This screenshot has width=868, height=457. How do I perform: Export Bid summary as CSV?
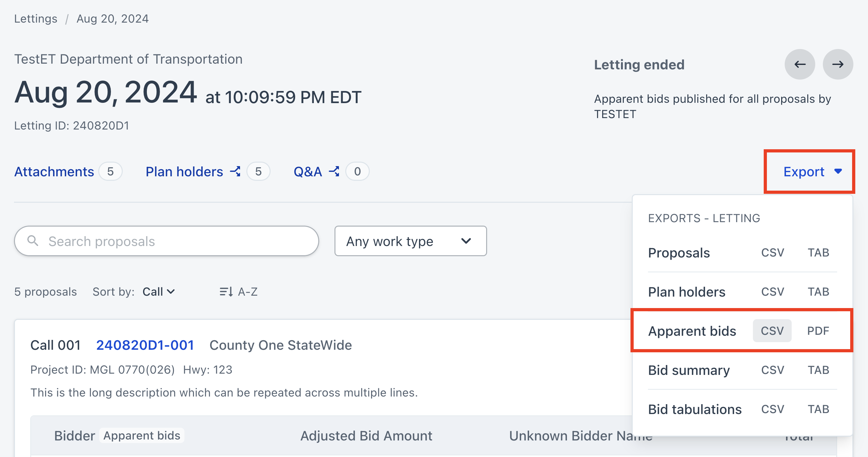772,370
